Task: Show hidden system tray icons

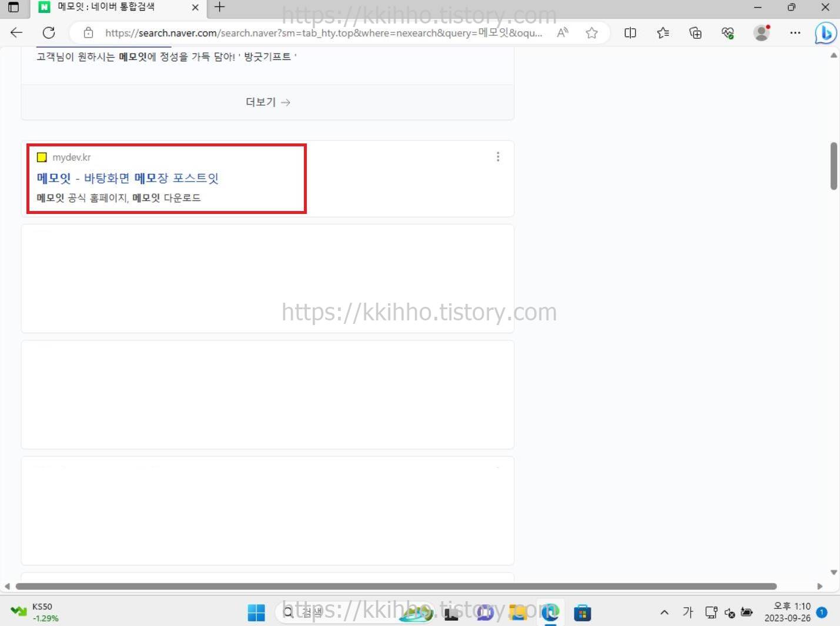Action: (x=664, y=612)
